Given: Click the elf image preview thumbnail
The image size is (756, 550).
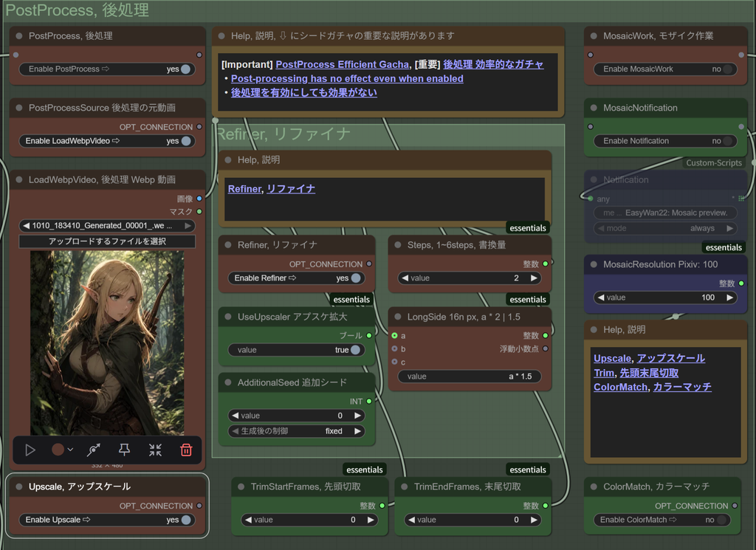Looking at the screenshot, I should 107,343.
